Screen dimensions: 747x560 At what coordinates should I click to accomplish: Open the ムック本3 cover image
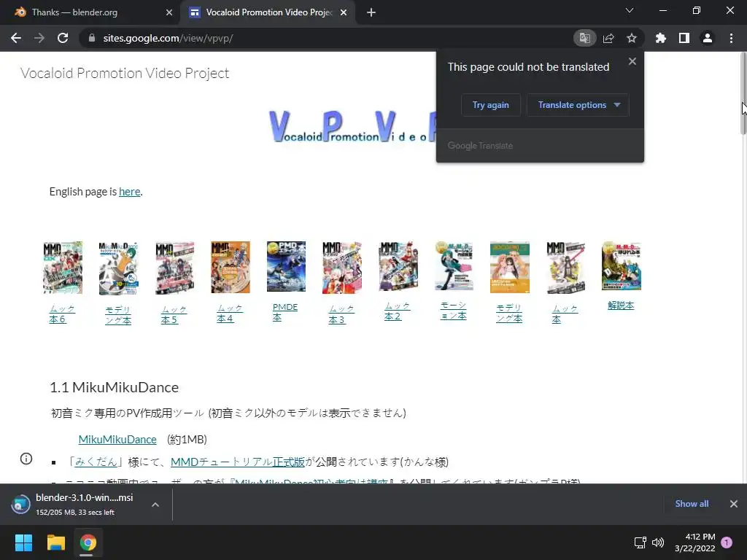pos(341,267)
